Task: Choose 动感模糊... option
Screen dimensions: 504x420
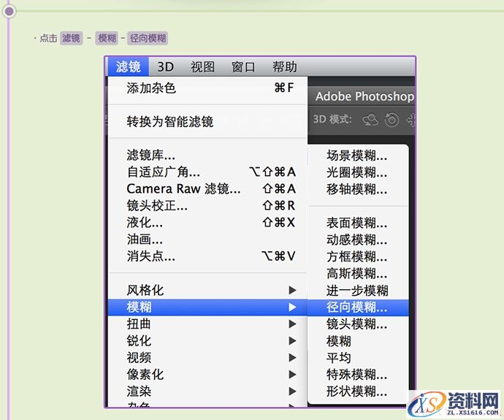Action: (x=358, y=240)
